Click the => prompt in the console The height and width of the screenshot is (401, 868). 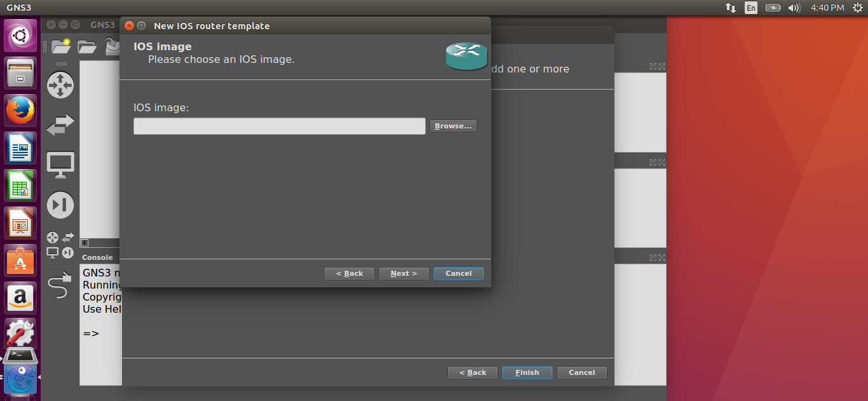pos(91,333)
